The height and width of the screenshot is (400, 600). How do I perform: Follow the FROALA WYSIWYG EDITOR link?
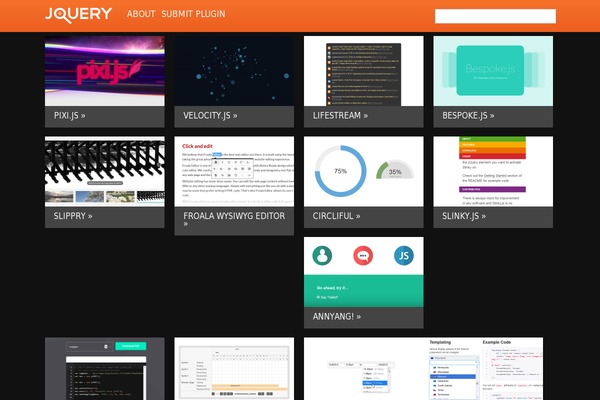234,219
